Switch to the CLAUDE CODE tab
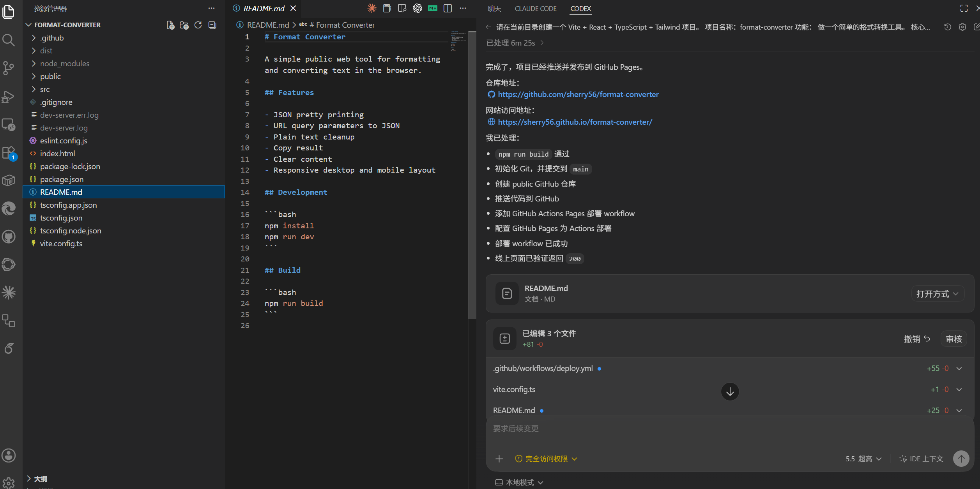The height and width of the screenshot is (489, 980). [x=536, y=8]
